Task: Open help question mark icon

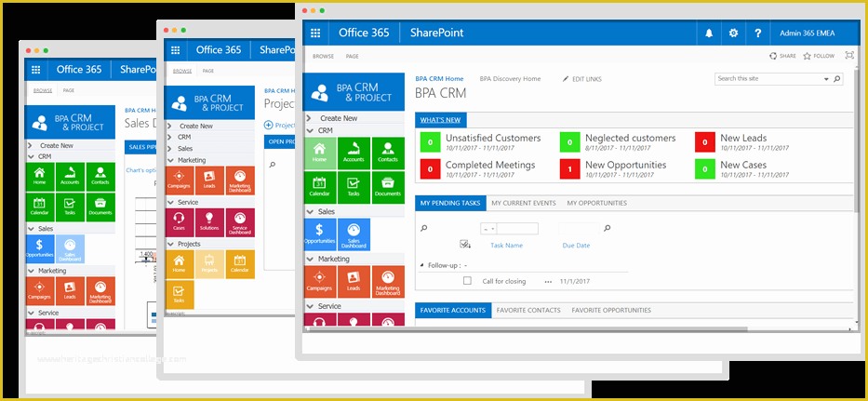Action: [x=758, y=33]
